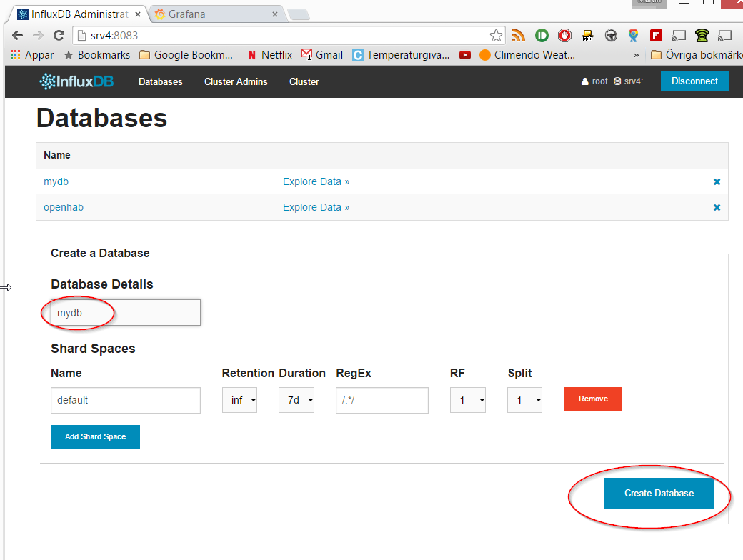The image size is (743, 560).
Task: Click the Disconnect button
Action: pos(694,81)
